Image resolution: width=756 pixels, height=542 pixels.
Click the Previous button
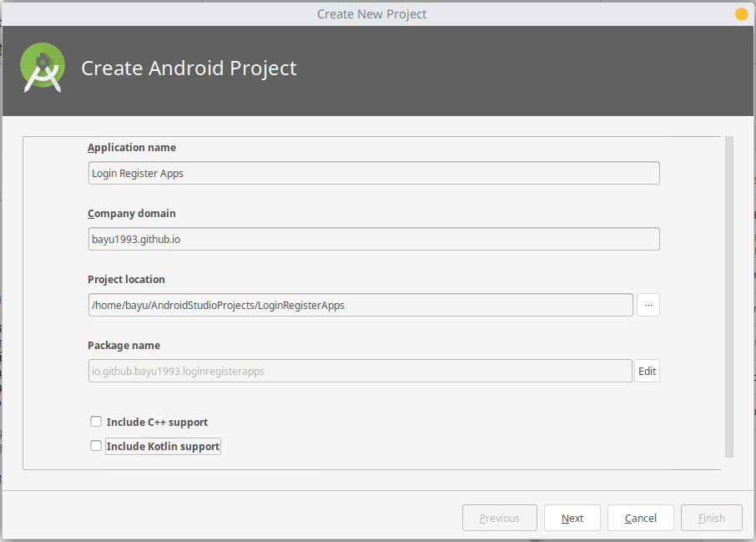tap(500, 518)
